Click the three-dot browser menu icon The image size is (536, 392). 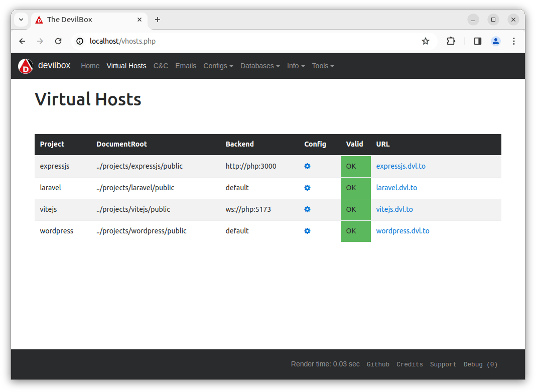point(514,41)
